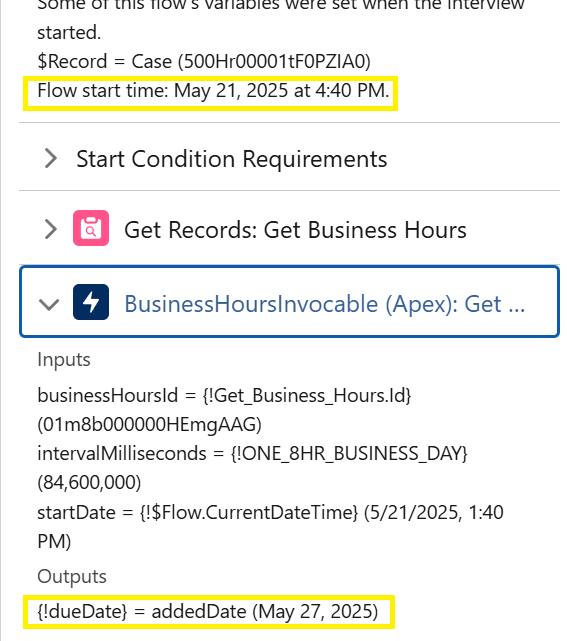Click the 01m8b000000HEmgAAG ID value

(x=150, y=424)
